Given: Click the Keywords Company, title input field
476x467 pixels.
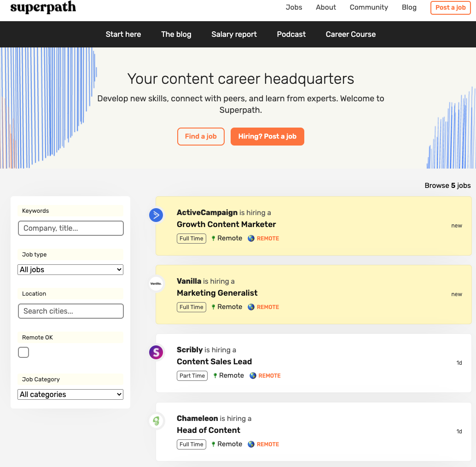Looking at the screenshot, I should point(71,228).
